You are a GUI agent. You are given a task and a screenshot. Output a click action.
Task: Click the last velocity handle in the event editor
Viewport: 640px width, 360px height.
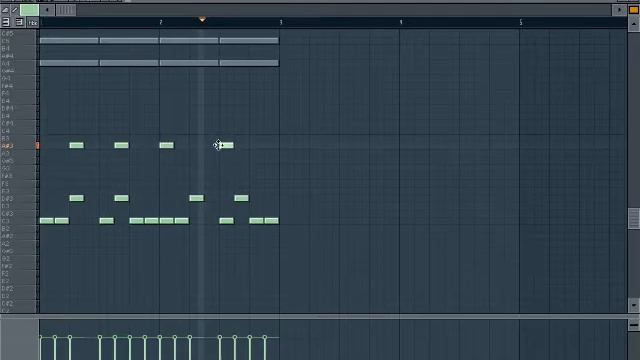coord(264,337)
